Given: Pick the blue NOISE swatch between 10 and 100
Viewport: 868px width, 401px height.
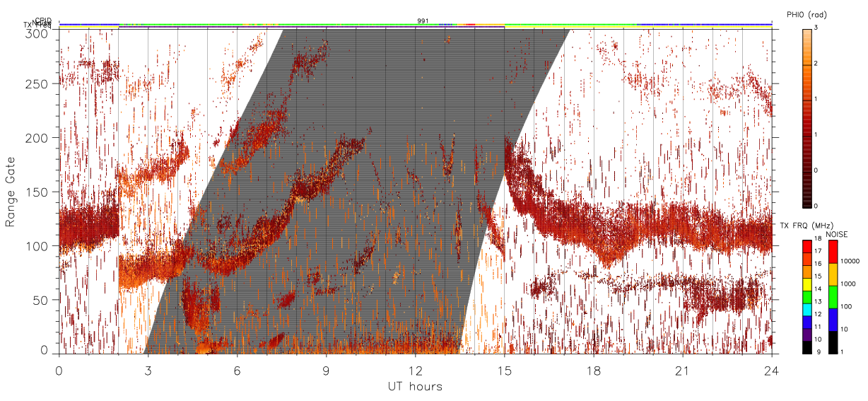Looking at the screenshot, I should (x=833, y=320).
